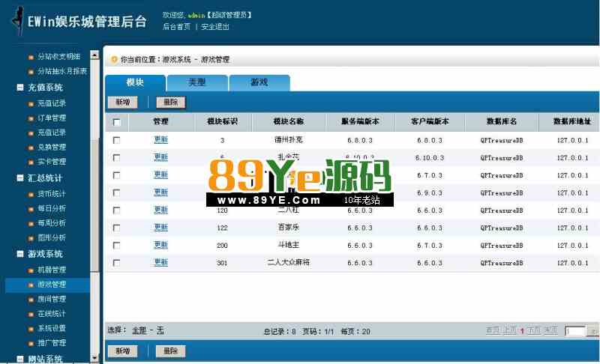Image resolution: width=600 pixels, height=364 pixels.
Task: Click 安全退出 to log out
Action: (x=215, y=27)
